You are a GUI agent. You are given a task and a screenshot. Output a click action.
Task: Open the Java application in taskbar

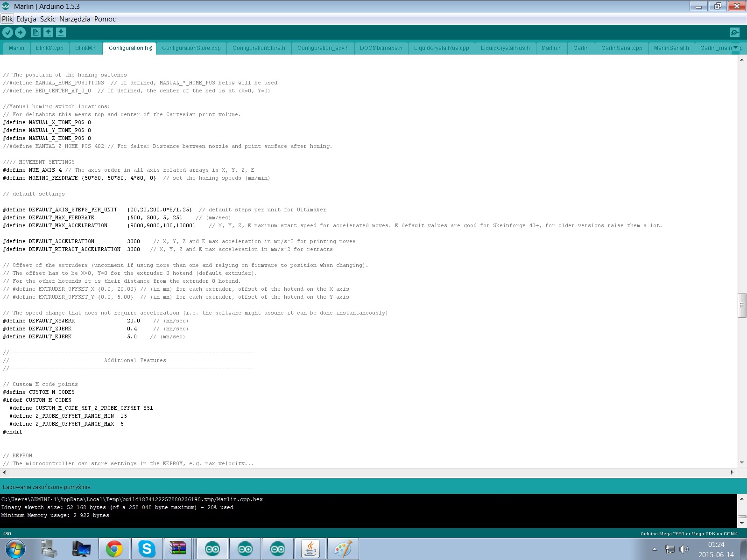tap(310, 549)
